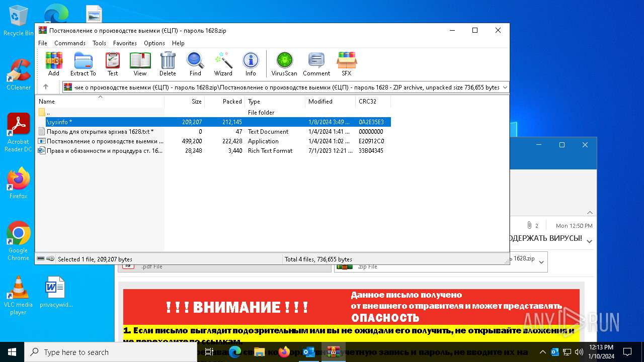
Task: Sort files by Type column
Action: [x=275, y=102]
